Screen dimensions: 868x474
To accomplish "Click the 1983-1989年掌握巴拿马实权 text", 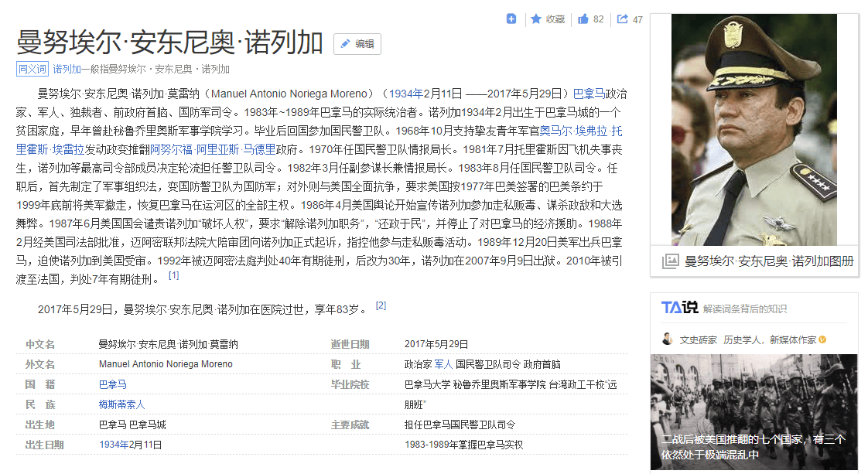I will pyautogui.click(x=463, y=445).
